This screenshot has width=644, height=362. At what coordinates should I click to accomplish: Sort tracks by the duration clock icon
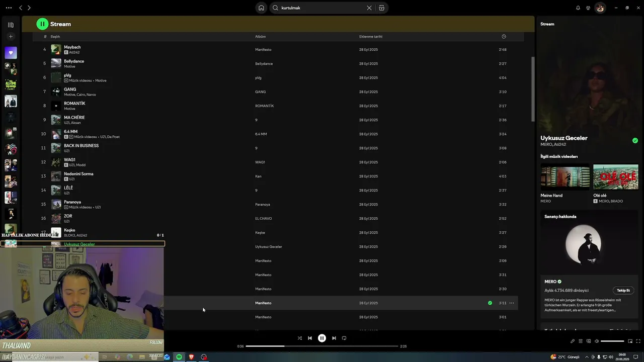pos(504,37)
